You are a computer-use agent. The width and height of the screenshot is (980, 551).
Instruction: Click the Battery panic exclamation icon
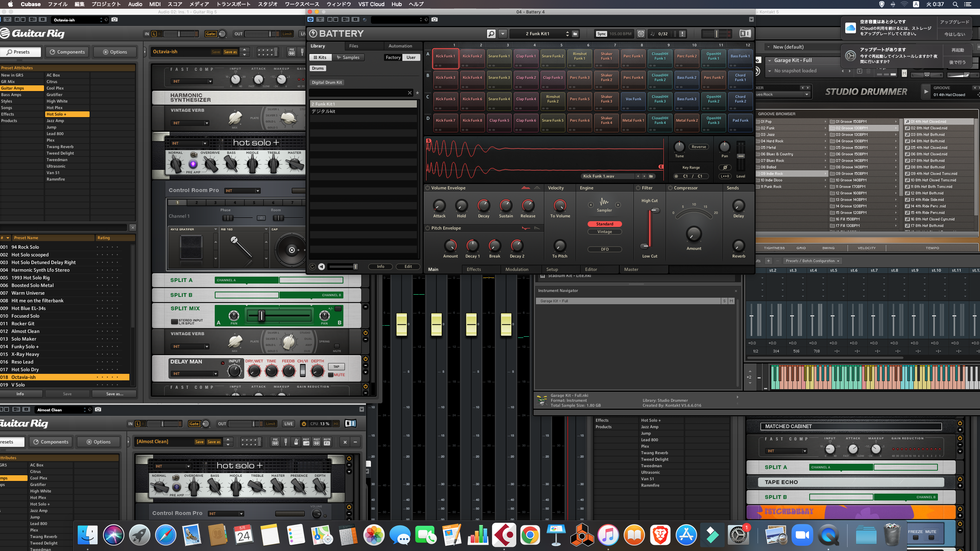coord(682,34)
